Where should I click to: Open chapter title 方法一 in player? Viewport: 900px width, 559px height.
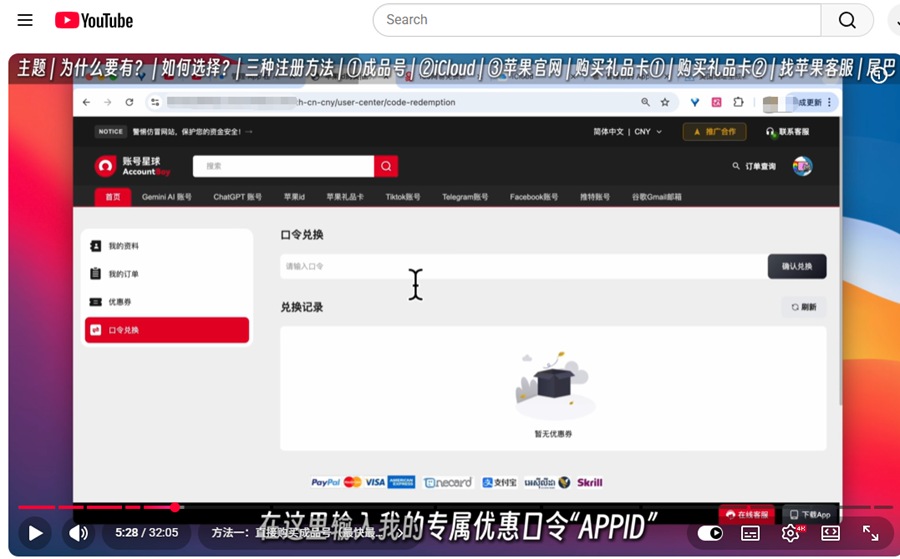307,533
